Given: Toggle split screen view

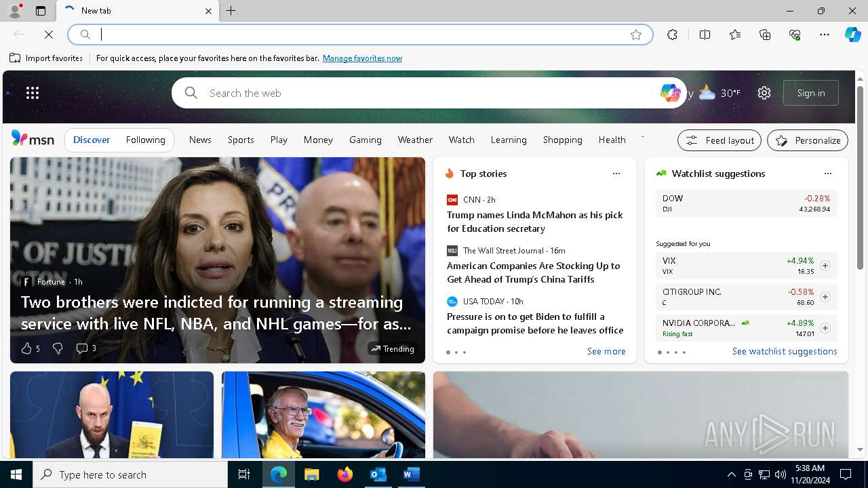Looking at the screenshot, I should (705, 35).
